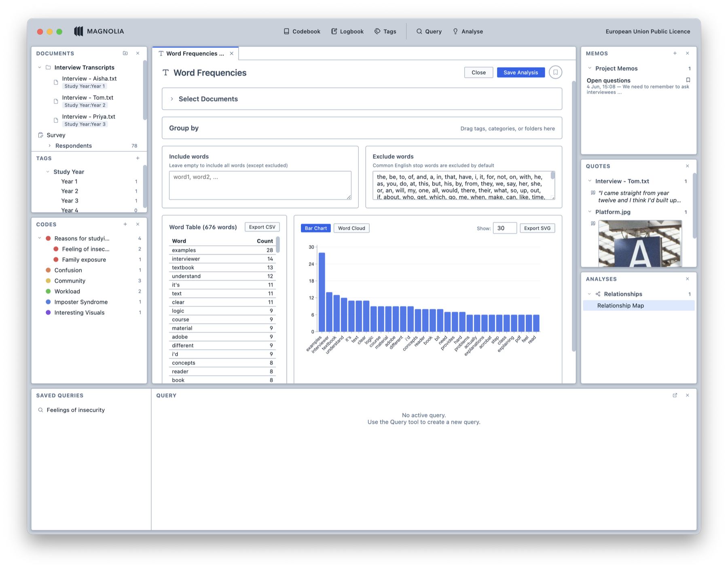Close the Analyses panel
The width and height of the screenshot is (728, 570).
687,279
